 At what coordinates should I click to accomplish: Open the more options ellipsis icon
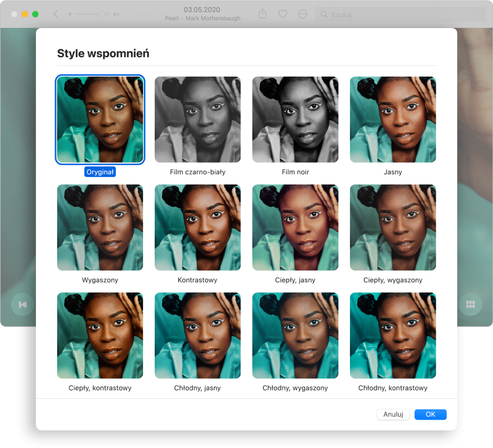coord(303,14)
